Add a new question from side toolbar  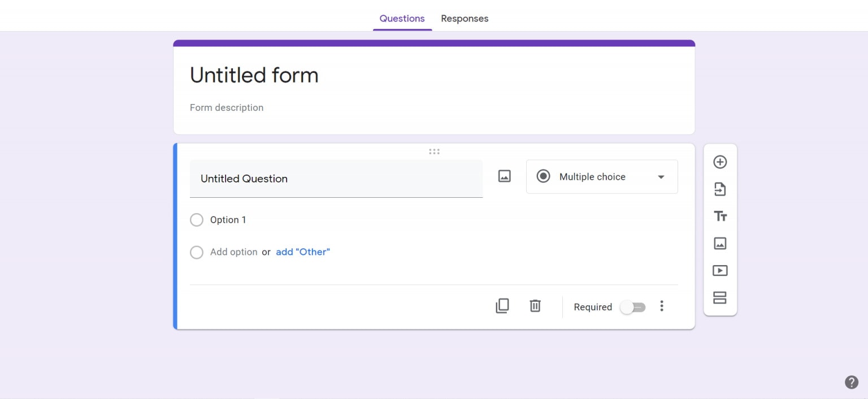[x=720, y=162]
